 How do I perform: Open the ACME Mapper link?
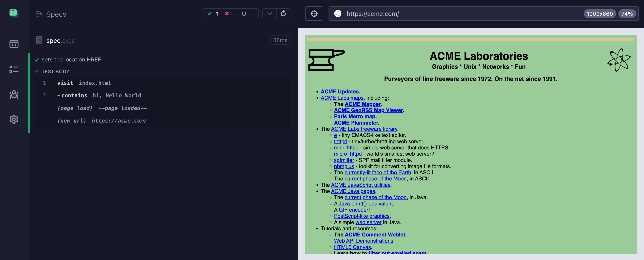click(x=363, y=104)
